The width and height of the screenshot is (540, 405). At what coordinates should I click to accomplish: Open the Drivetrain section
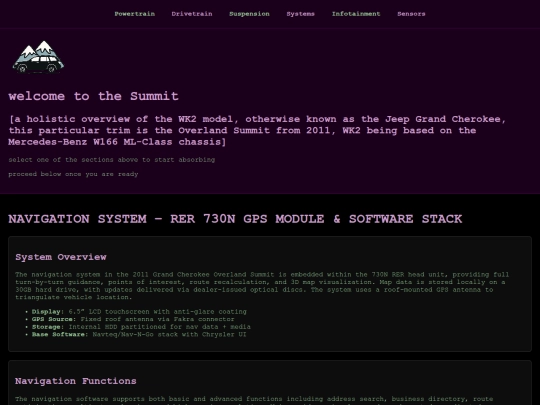[192, 14]
